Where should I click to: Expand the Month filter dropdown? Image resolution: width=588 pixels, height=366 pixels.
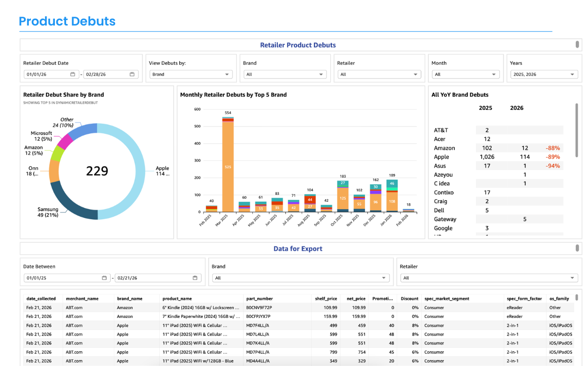tap(465, 75)
